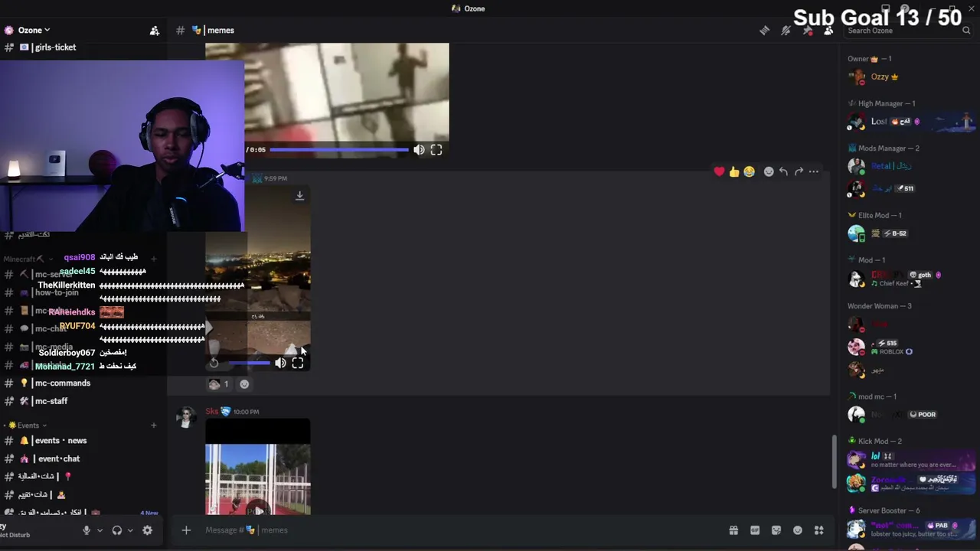Open Sks user avatar
The image size is (980, 551).
(x=185, y=417)
